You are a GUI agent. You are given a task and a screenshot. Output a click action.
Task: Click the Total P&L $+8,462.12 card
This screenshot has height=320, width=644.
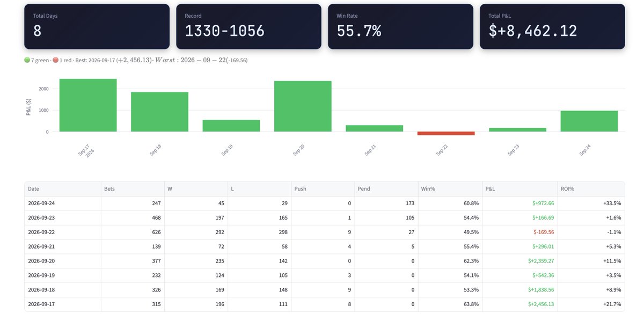(552, 27)
